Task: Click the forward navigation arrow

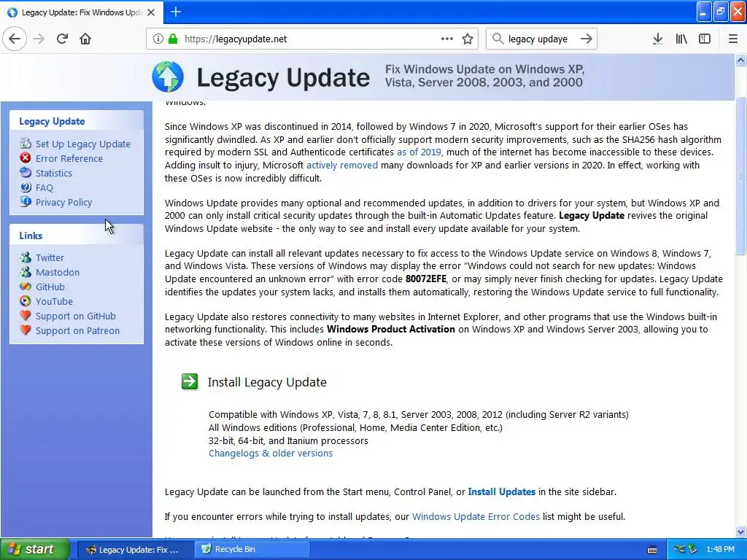Action: (x=39, y=39)
